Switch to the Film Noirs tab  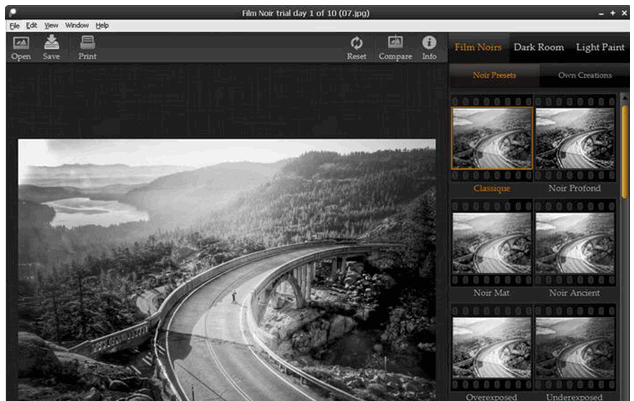(478, 47)
